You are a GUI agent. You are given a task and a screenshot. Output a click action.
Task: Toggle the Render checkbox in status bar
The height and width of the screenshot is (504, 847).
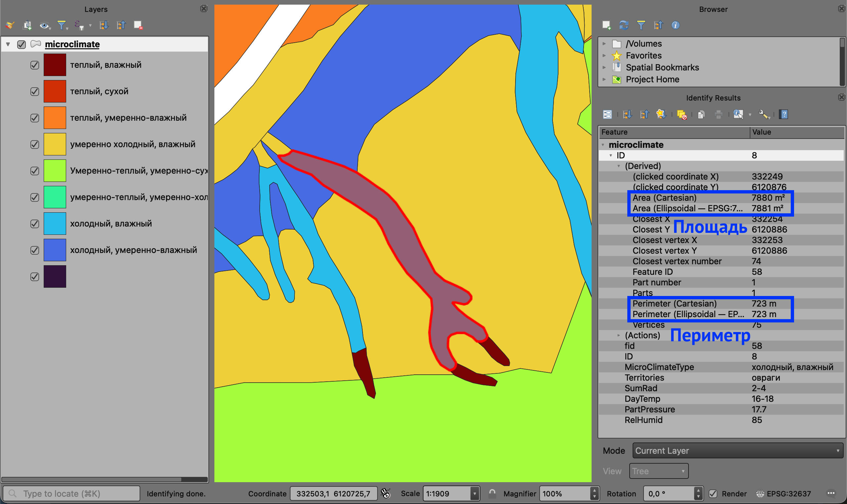click(713, 493)
